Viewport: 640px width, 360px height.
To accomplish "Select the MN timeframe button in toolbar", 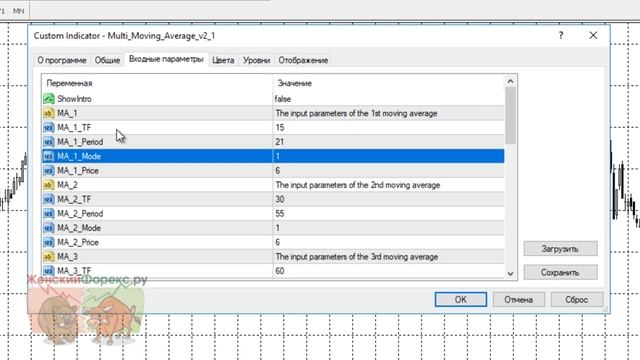I will point(18,11).
